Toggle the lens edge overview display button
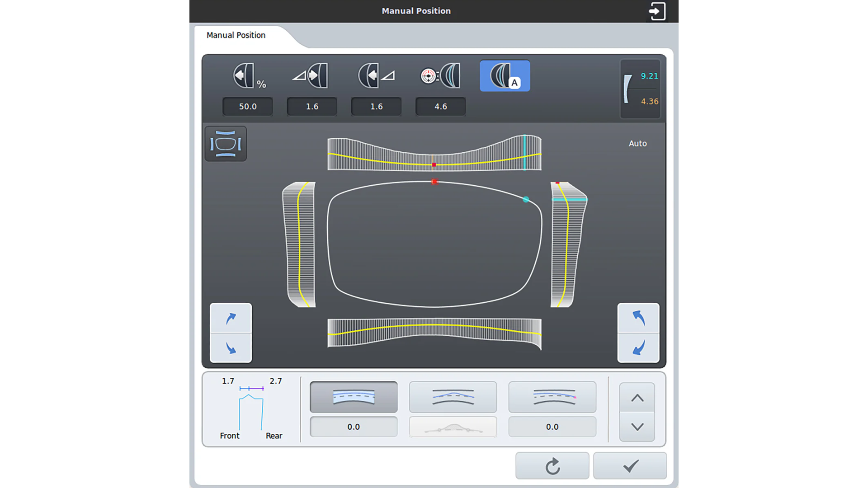This screenshot has height=488, width=868. click(x=226, y=144)
